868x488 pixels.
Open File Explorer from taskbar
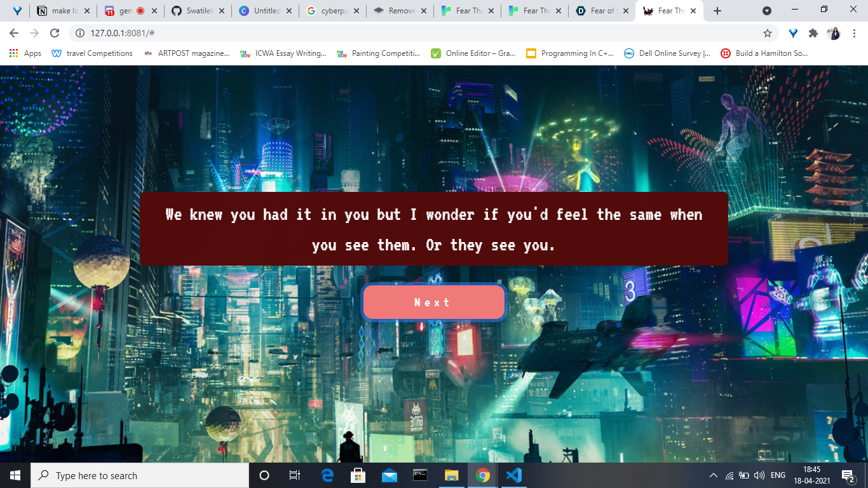pos(451,475)
